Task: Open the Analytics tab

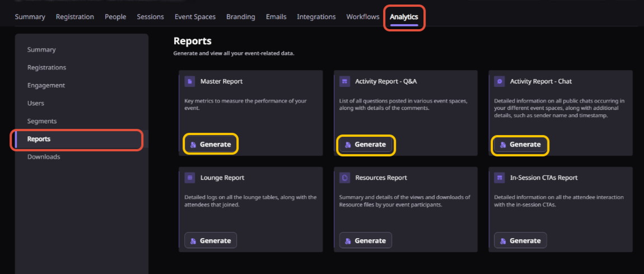Action: pos(404,17)
